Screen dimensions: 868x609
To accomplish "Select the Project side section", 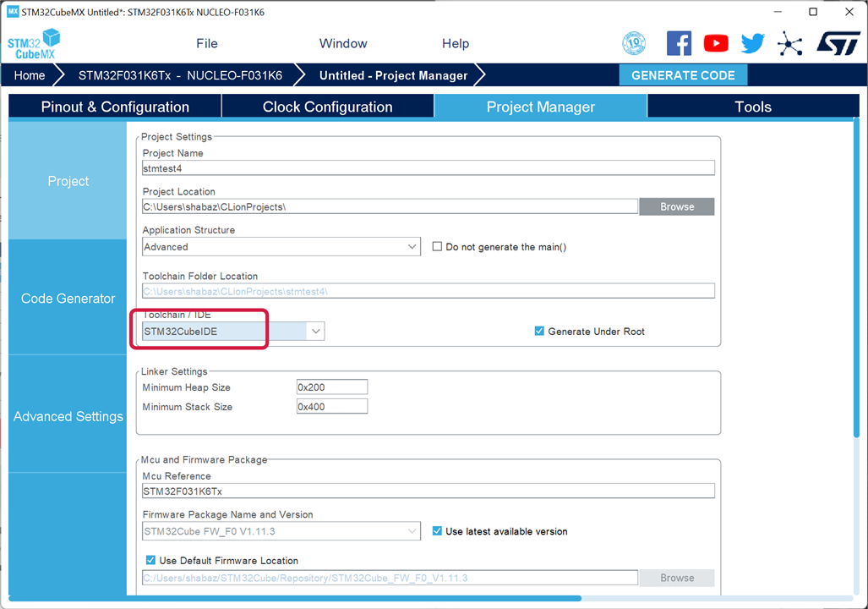I will click(x=68, y=181).
